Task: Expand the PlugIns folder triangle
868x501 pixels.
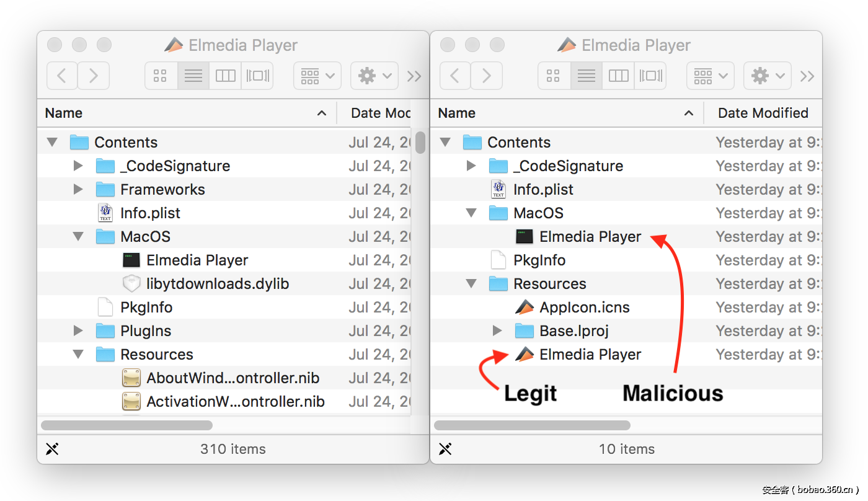Action: (78, 331)
